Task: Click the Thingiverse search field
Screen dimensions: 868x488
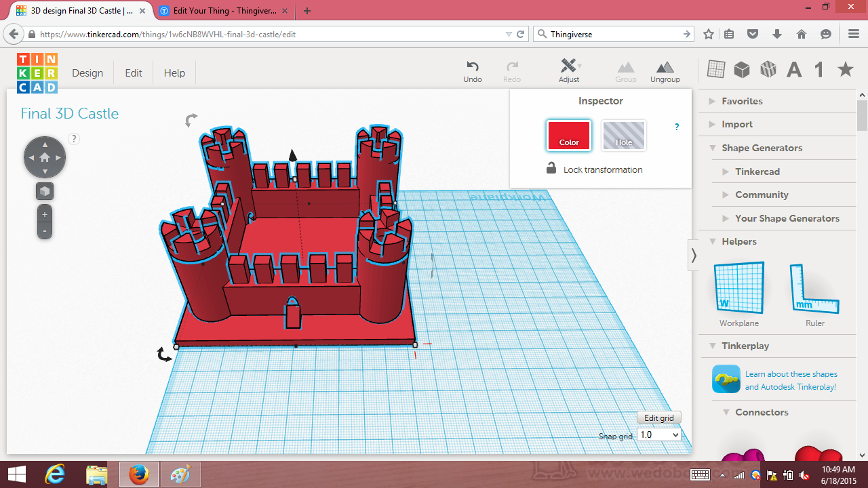Action: (613, 34)
